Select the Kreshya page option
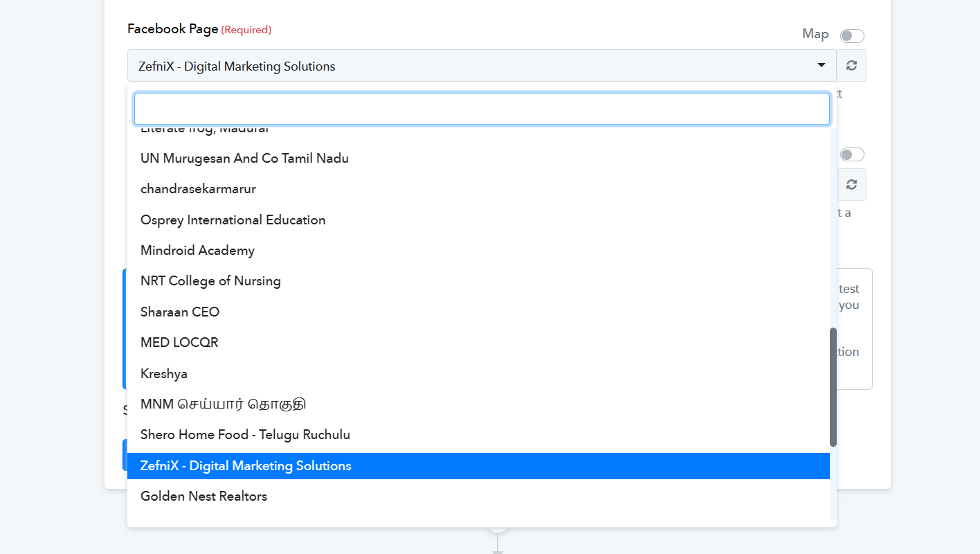The image size is (980, 554). pos(478,374)
